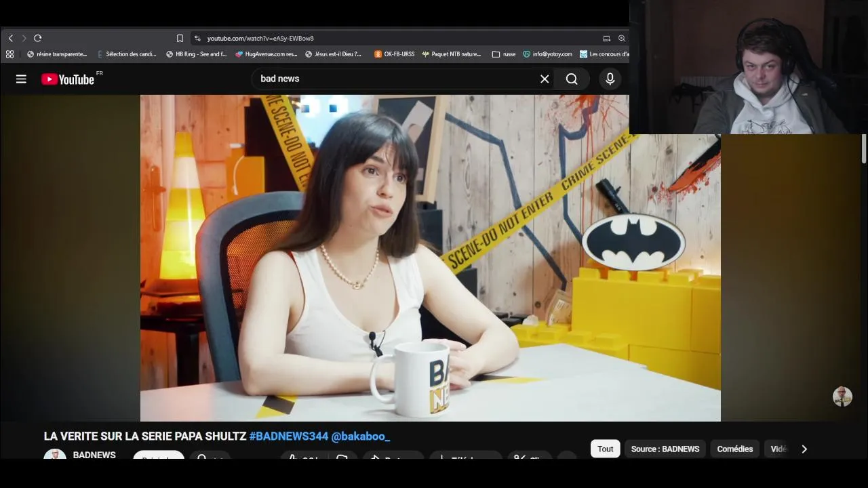
Task: Select the 'Comédies' filter chip
Action: pos(735,449)
